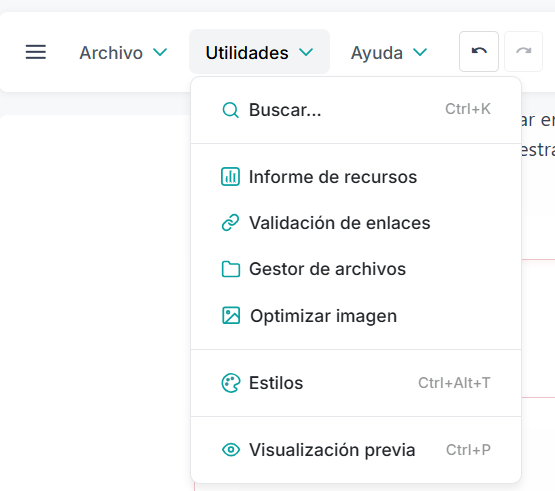Click the magnifier icon beside Buscar
Viewport: 555px width, 491px height.
pos(230,110)
